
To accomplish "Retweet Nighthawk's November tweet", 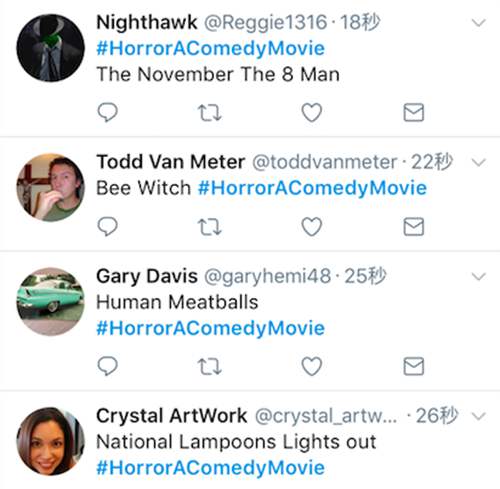I will pos(209,113).
